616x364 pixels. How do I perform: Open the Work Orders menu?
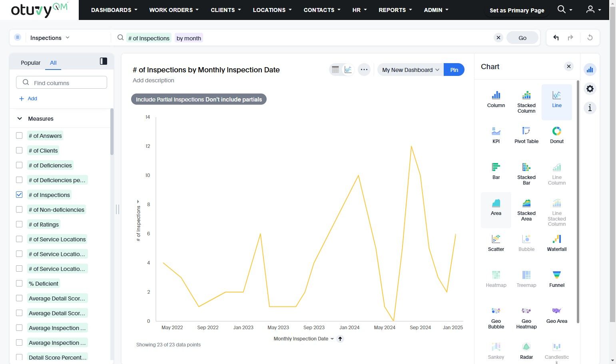coord(173,10)
